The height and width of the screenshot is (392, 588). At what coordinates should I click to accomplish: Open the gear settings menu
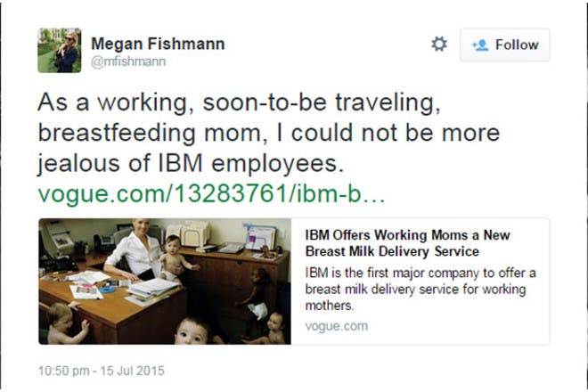click(x=438, y=45)
